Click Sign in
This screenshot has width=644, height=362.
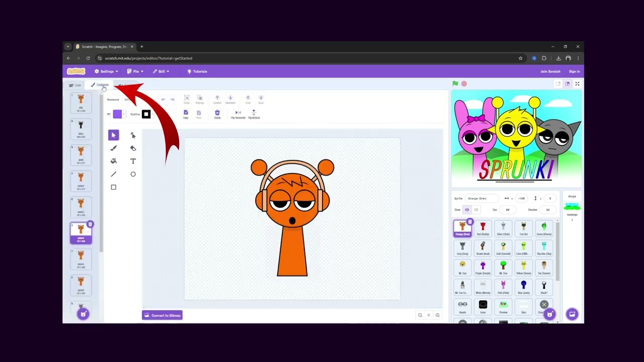coord(574,71)
